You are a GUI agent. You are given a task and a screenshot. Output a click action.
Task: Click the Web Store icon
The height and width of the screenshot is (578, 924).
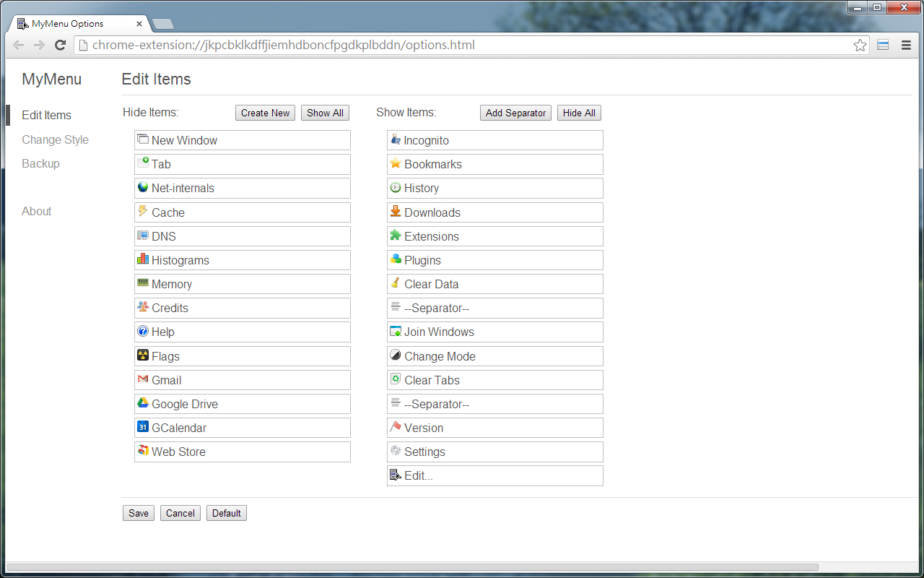(x=143, y=451)
